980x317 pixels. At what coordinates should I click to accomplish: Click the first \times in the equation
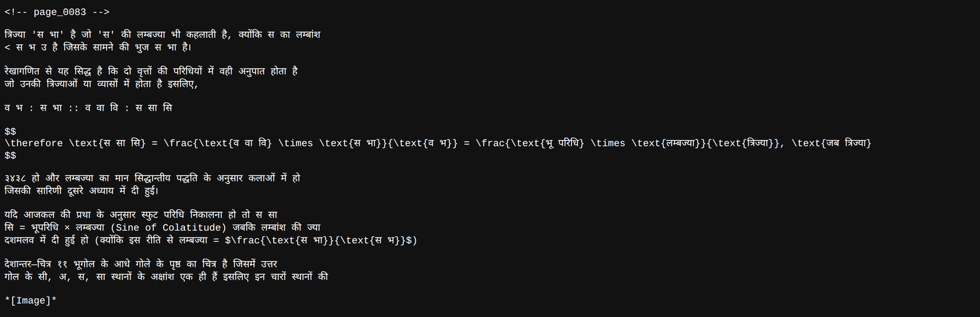click(295, 143)
